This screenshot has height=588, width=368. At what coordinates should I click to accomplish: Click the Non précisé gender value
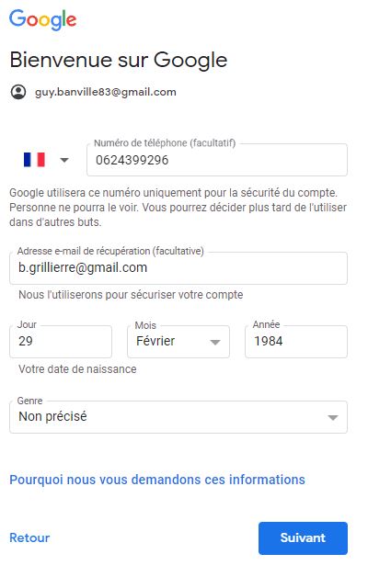point(52,416)
